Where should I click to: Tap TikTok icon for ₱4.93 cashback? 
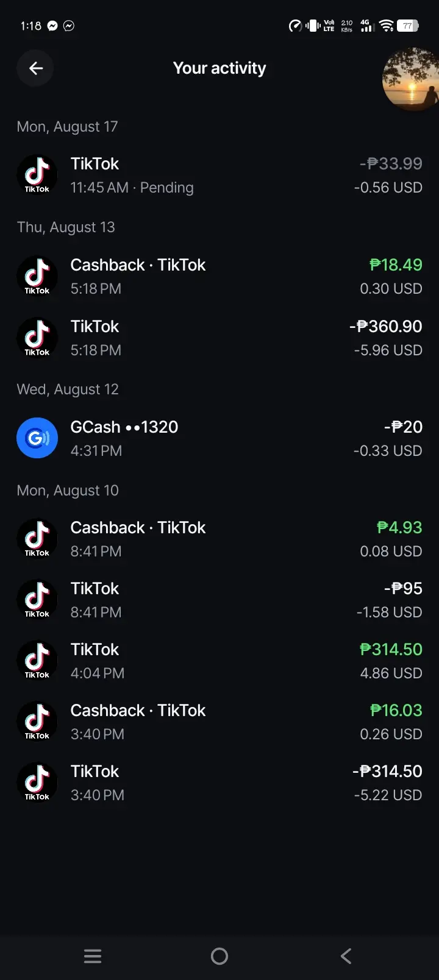point(37,539)
